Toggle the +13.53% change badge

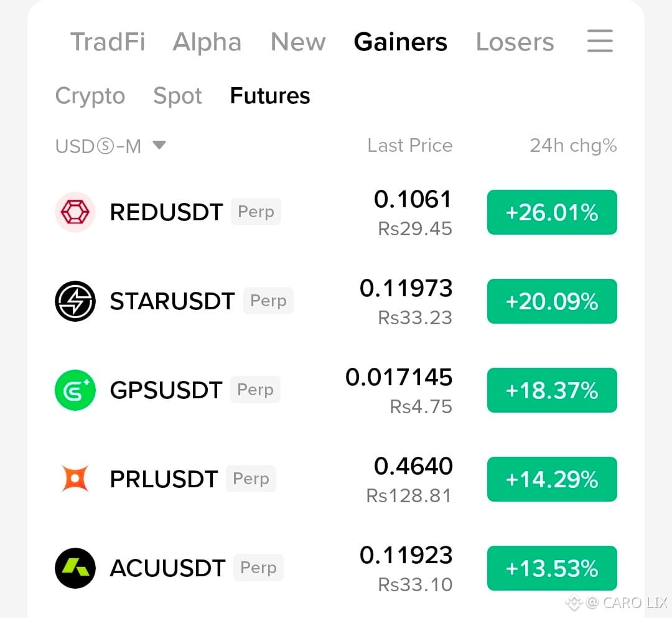tap(552, 568)
